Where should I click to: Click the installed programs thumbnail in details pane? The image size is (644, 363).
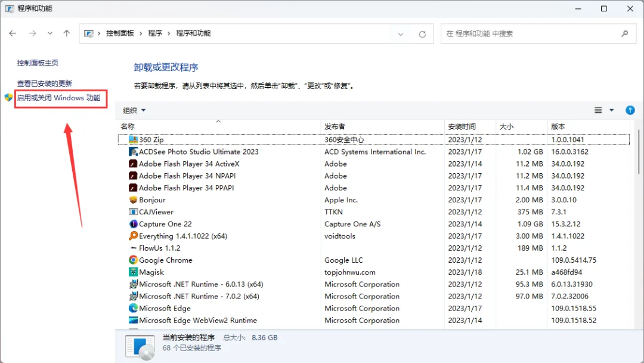140,347
